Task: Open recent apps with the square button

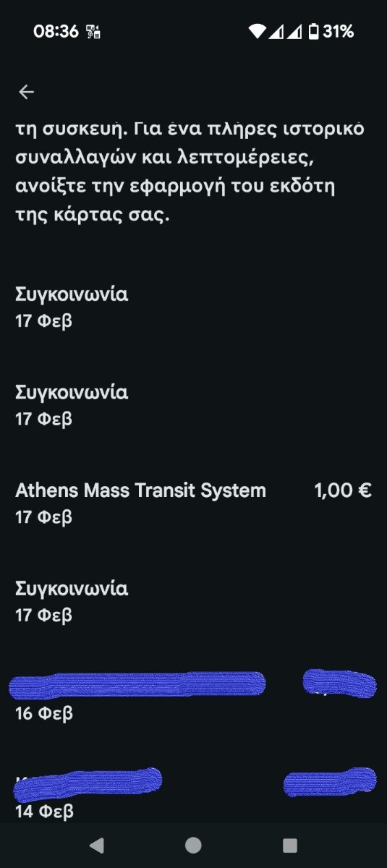Action: coord(290,845)
